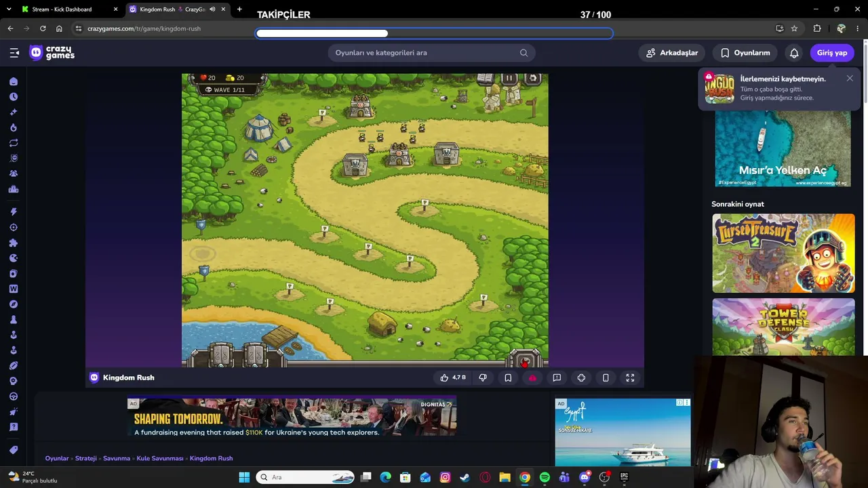Image resolution: width=868 pixels, height=488 pixels.
Task: Click the Windows taskbar Ara search box
Action: click(x=307, y=477)
